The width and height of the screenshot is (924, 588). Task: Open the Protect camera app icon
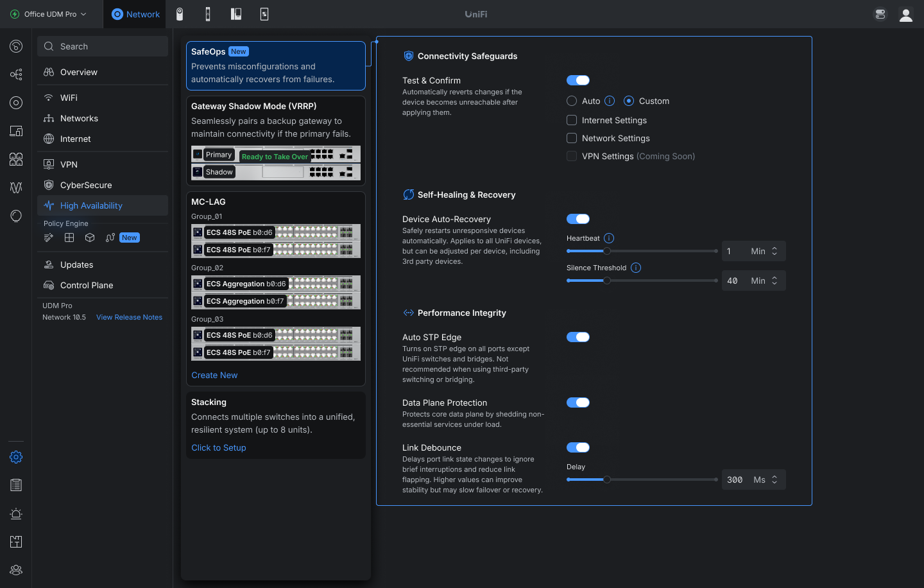click(x=180, y=14)
